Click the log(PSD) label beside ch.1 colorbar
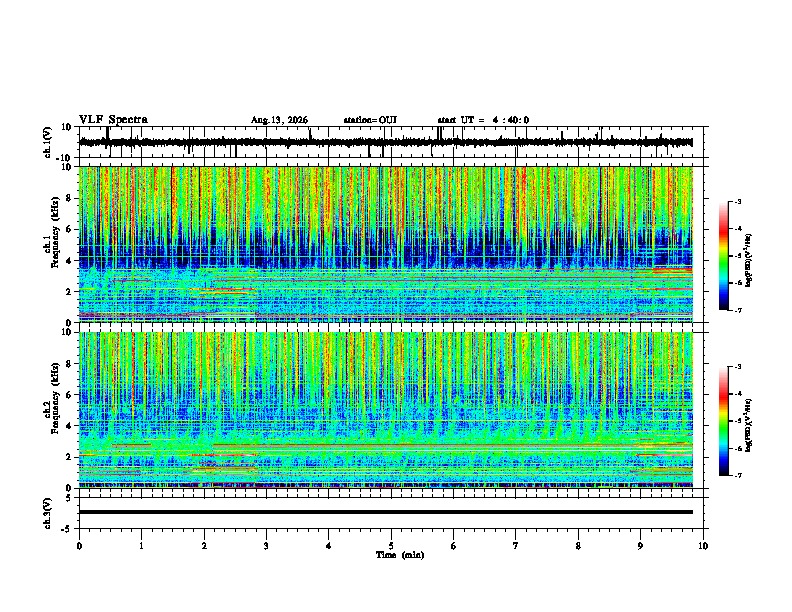 [x=749, y=260]
